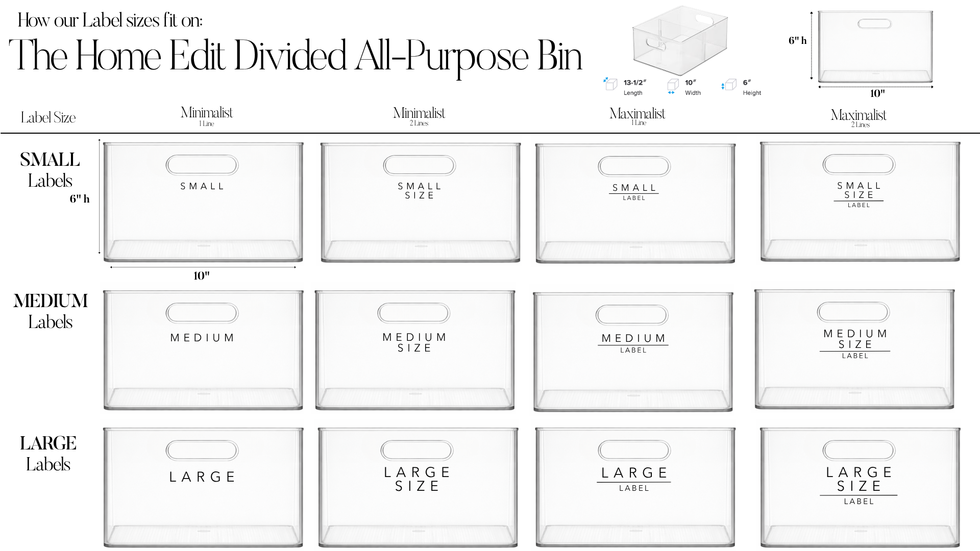Click the 'How our Label sizes fit on:' heading
The height and width of the screenshot is (551, 980).
(110, 20)
